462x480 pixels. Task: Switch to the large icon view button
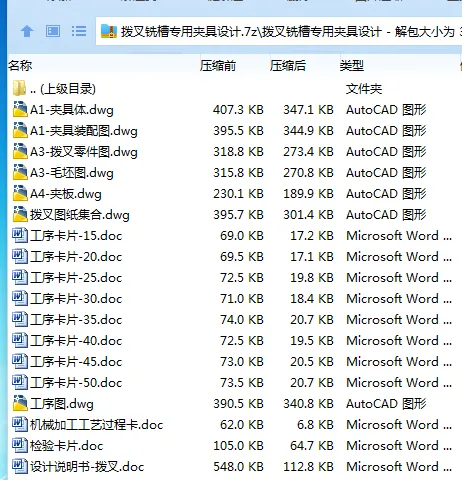click(53, 32)
